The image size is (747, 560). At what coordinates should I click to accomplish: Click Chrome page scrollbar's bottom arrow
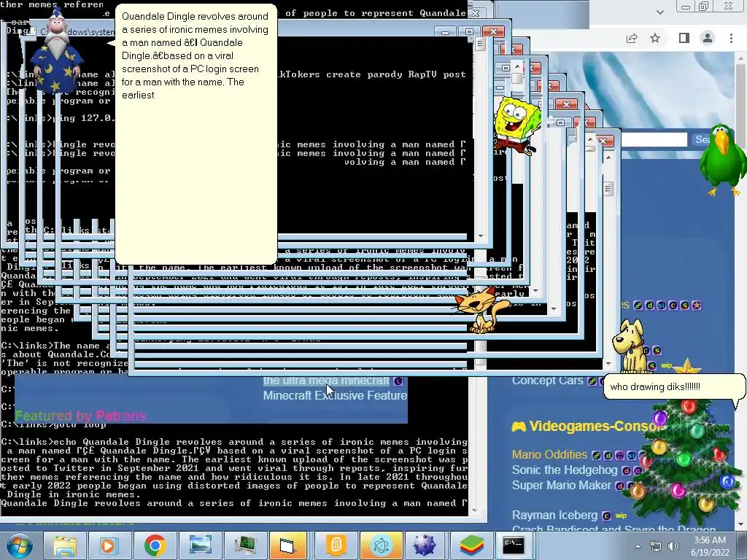click(x=740, y=524)
